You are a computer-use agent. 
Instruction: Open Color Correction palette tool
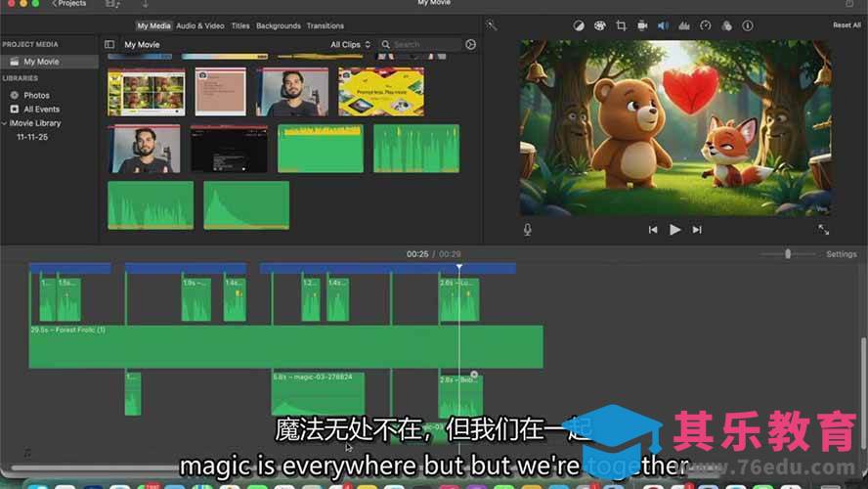tap(599, 25)
